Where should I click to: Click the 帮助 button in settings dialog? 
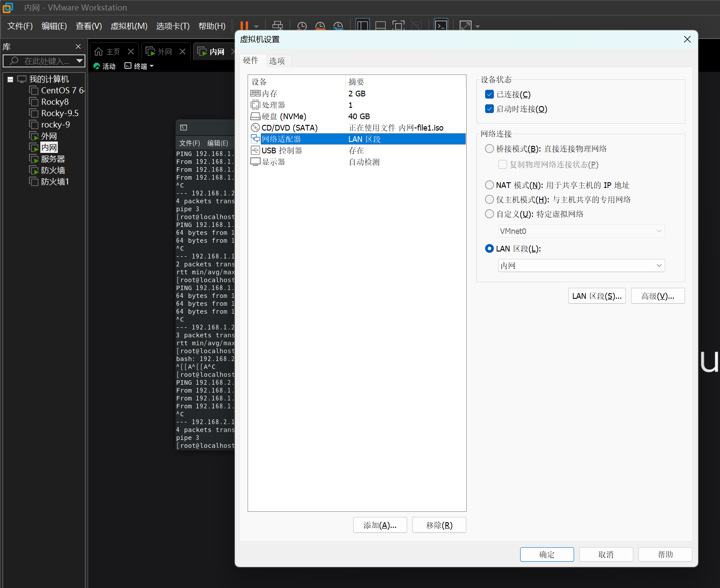665,554
